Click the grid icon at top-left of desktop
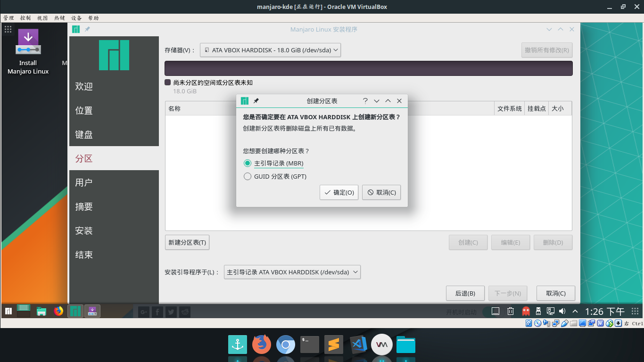The width and height of the screenshot is (644, 362). tap(8, 29)
